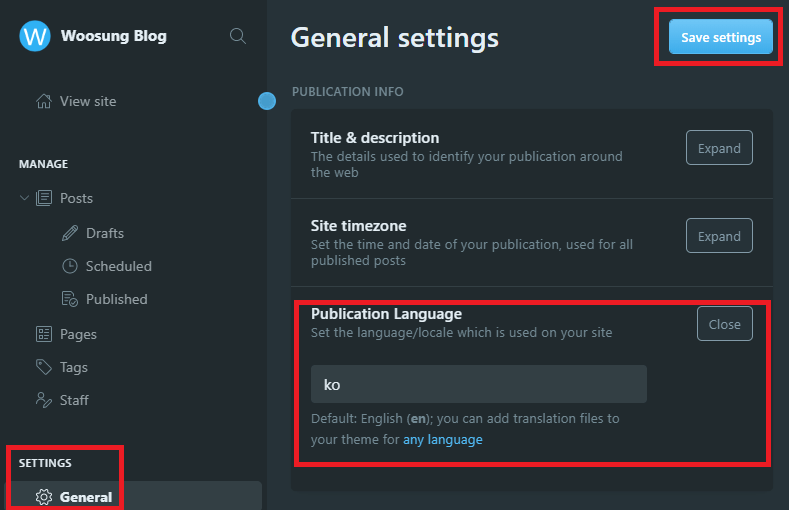Click the Publication Language input field
The width and height of the screenshot is (789, 510).
click(478, 384)
